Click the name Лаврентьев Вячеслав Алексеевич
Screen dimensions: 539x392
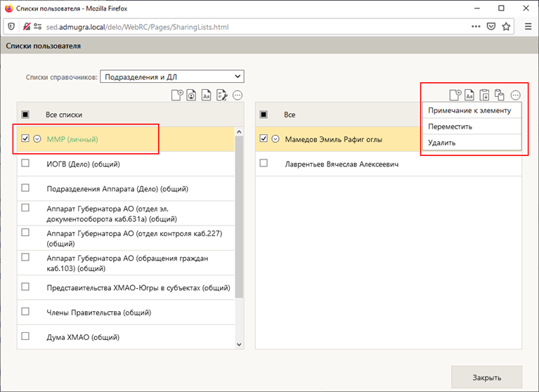(x=342, y=164)
